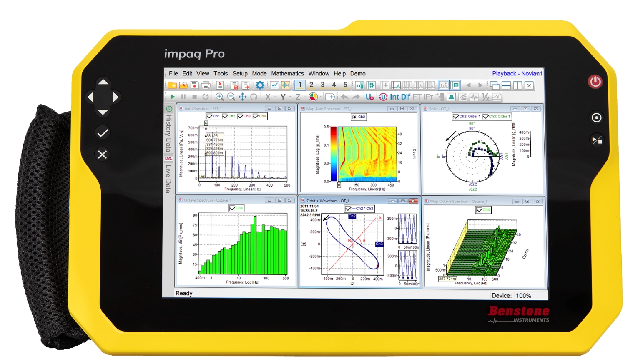Open the Mode menu

259,73
